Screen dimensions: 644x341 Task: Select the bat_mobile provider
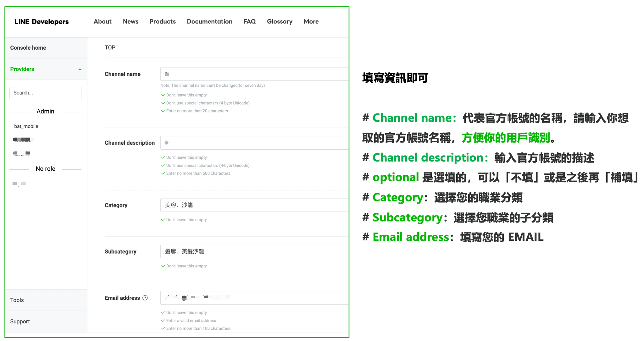click(x=26, y=126)
